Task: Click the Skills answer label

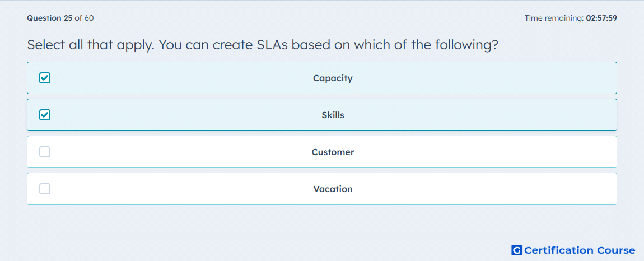Action: click(333, 115)
